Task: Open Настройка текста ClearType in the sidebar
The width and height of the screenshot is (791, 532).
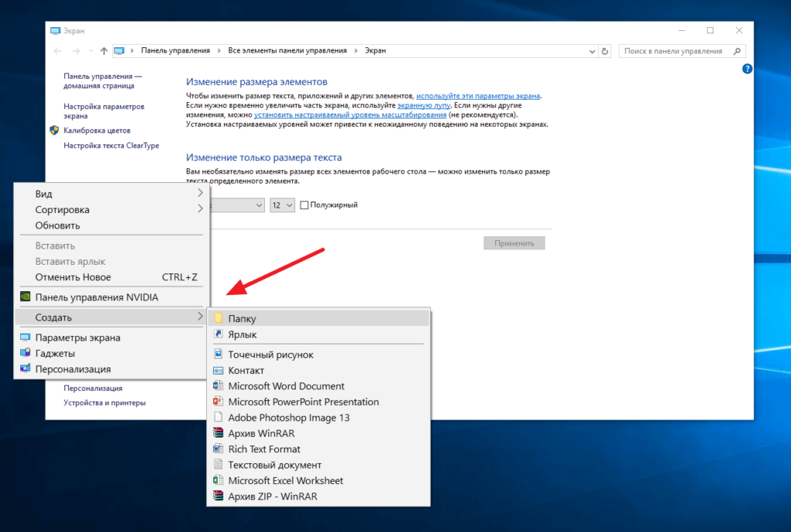Action: pyautogui.click(x=111, y=145)
